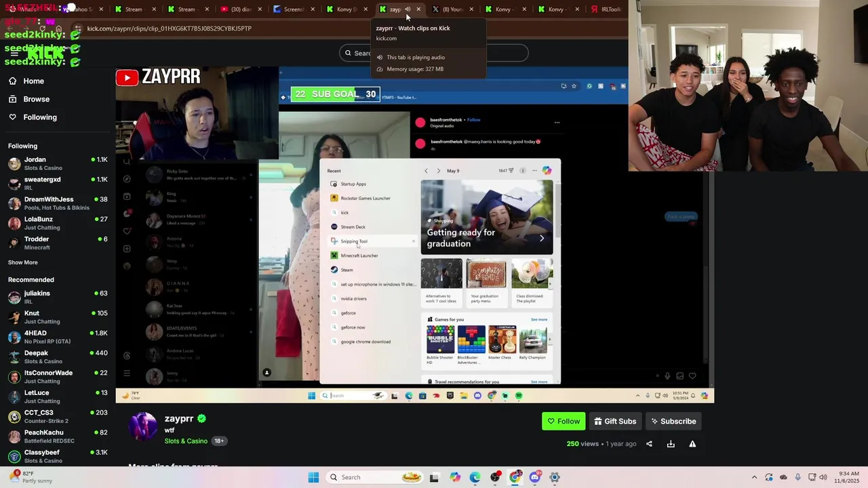
Task: Open recommended channel Classybeef
Action: [58, 456]
